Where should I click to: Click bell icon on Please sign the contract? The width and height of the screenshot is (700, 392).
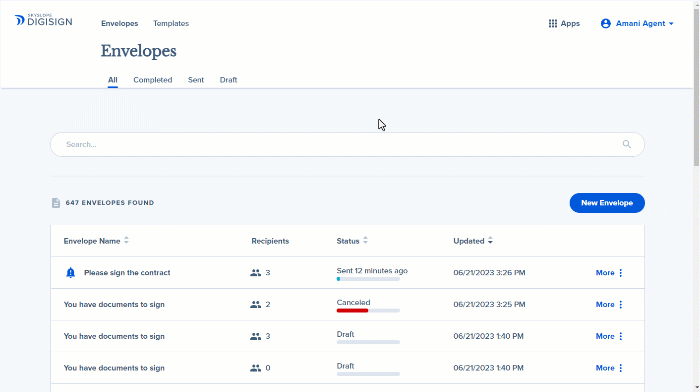71,272
